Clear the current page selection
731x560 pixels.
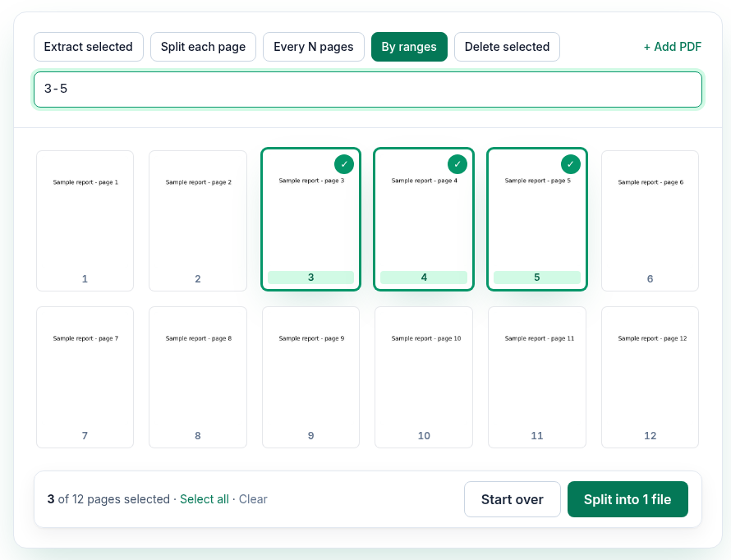point(253,499)
